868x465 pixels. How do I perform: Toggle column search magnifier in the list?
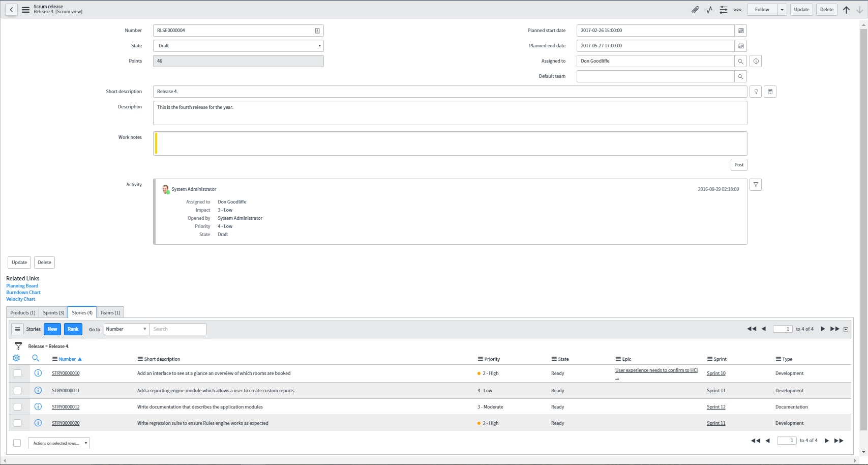36,358
